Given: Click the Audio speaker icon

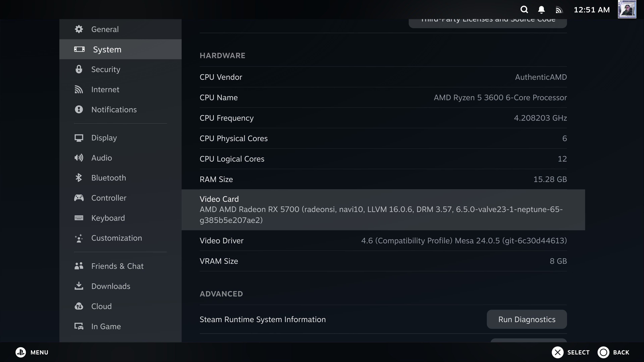Looking at the screenshot, I should pyautogui.click(x=79, y=158).
